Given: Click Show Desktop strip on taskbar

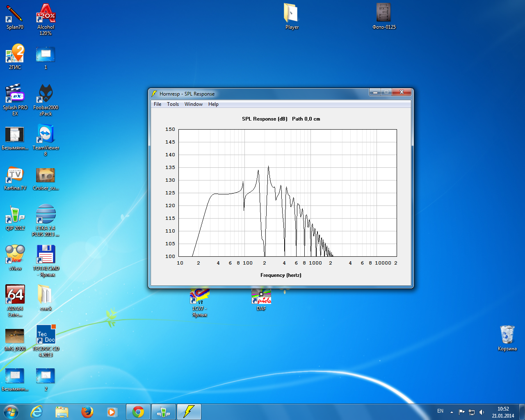Looking at the screenshot, I should pos(522,412).
